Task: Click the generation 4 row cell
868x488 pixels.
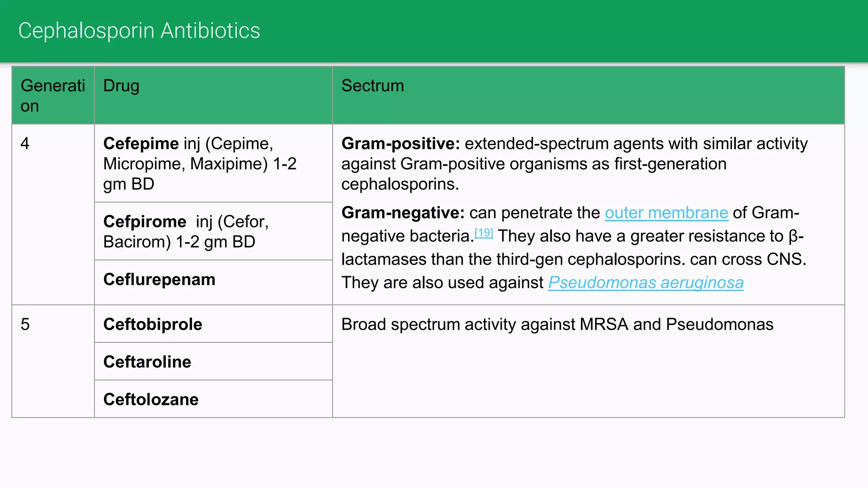Action: [53, 214]
